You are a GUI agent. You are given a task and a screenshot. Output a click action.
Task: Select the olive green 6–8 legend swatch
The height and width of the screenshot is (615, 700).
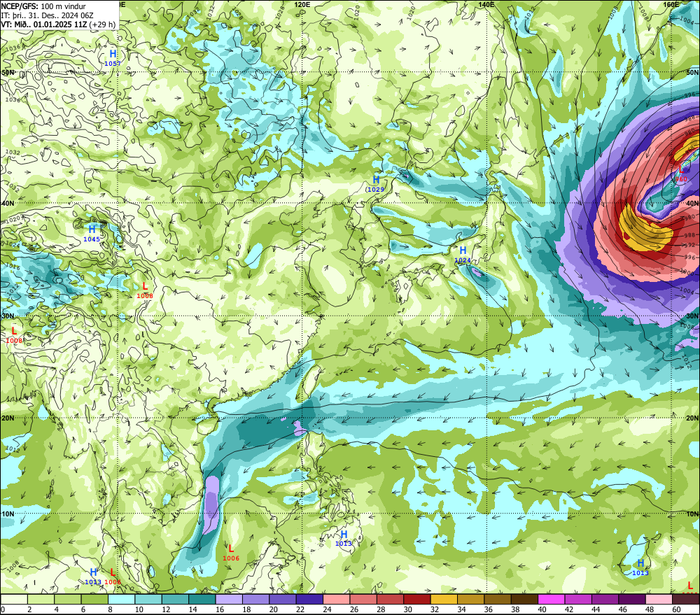point(94,599)
